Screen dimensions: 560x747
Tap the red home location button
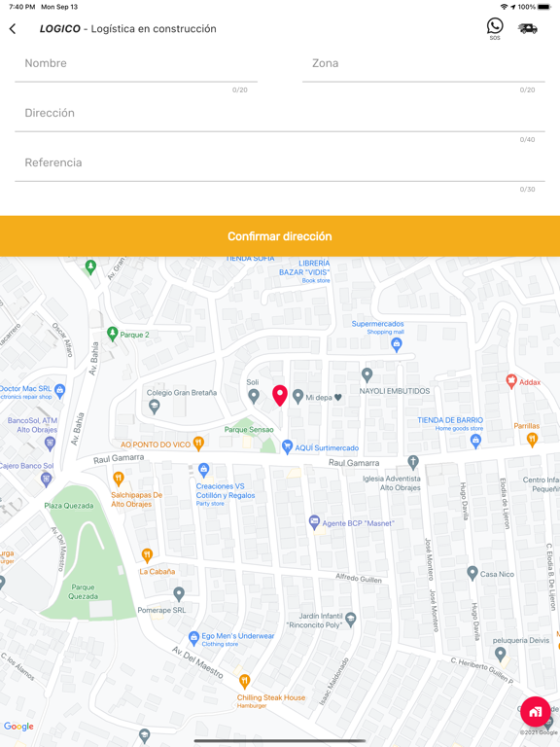click(x=536, y=711)
